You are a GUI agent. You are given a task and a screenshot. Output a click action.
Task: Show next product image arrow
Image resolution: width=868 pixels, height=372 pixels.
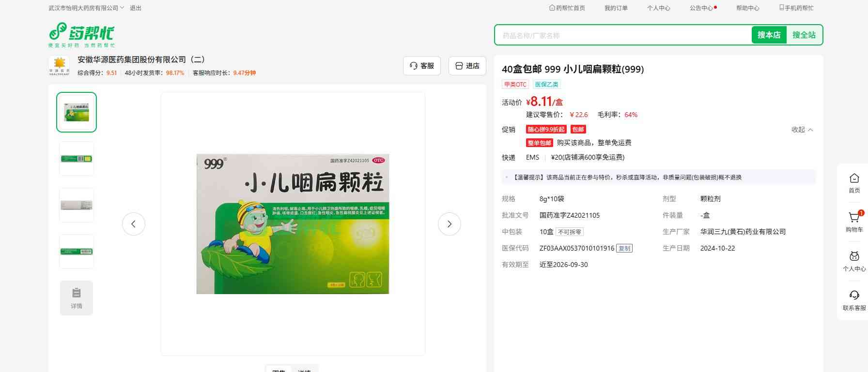pyautogui.click(x=449, y=224)
